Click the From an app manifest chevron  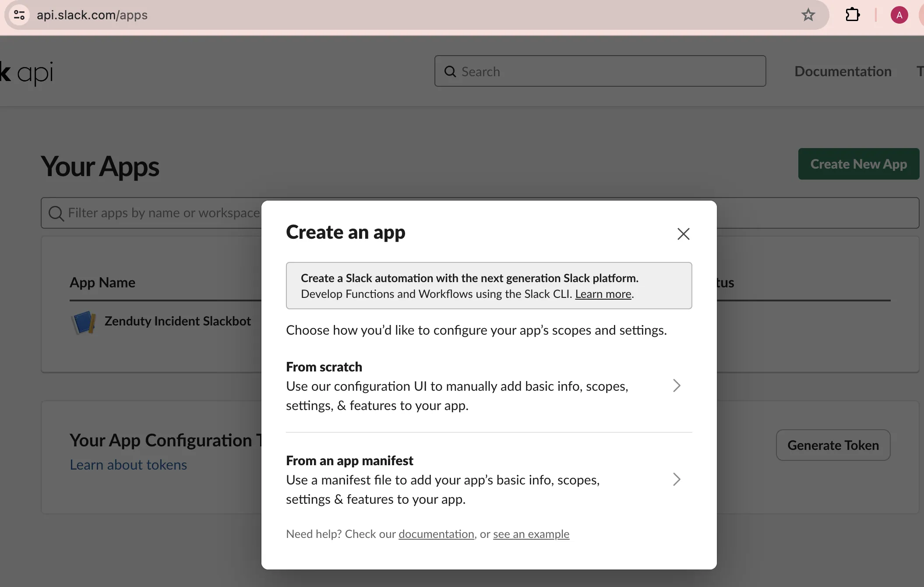(677, 479)
